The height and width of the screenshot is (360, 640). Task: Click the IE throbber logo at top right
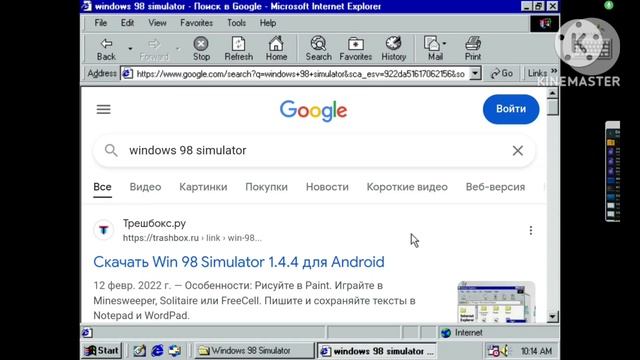pyautogui.click(x=544, y=24)
